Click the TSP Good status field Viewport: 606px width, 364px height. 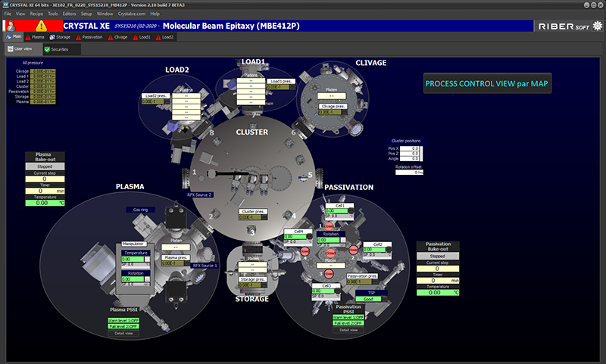point(368,299)
